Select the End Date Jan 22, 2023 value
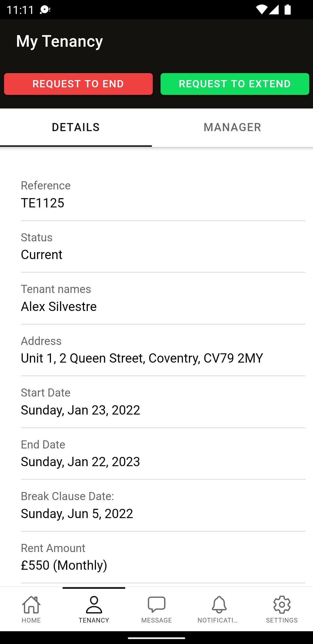Viewport: 313px width, 644px height. click(x=80, y=462)
